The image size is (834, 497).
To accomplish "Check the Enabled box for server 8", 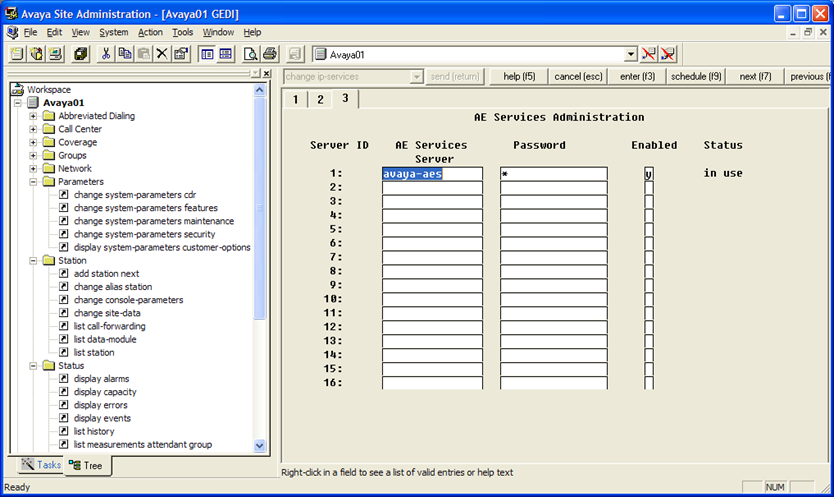I will point(649,271).
